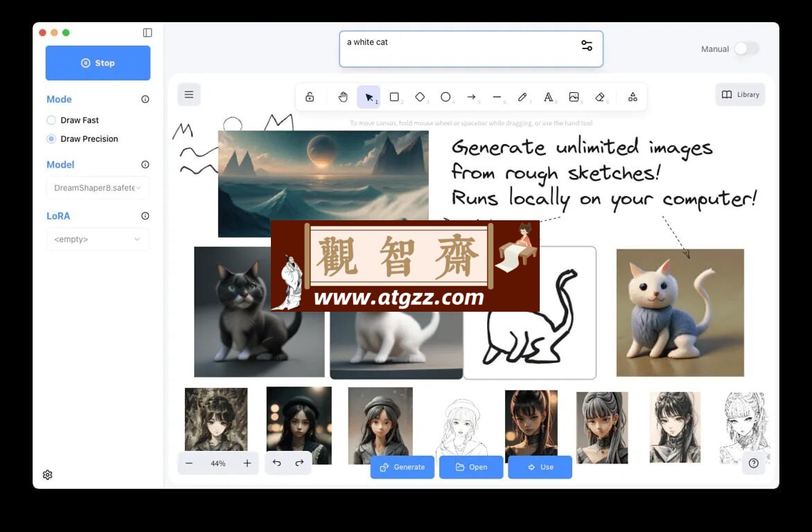Viewport: 812px width, 532px height.
Task: Select the line-art girl with hat sketch
Action: 461,427
